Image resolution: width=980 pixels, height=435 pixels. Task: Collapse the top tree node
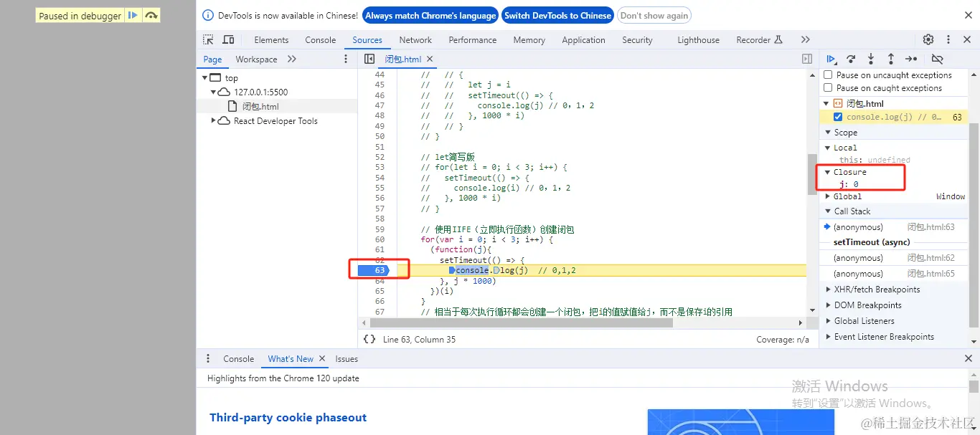(205, 78)
